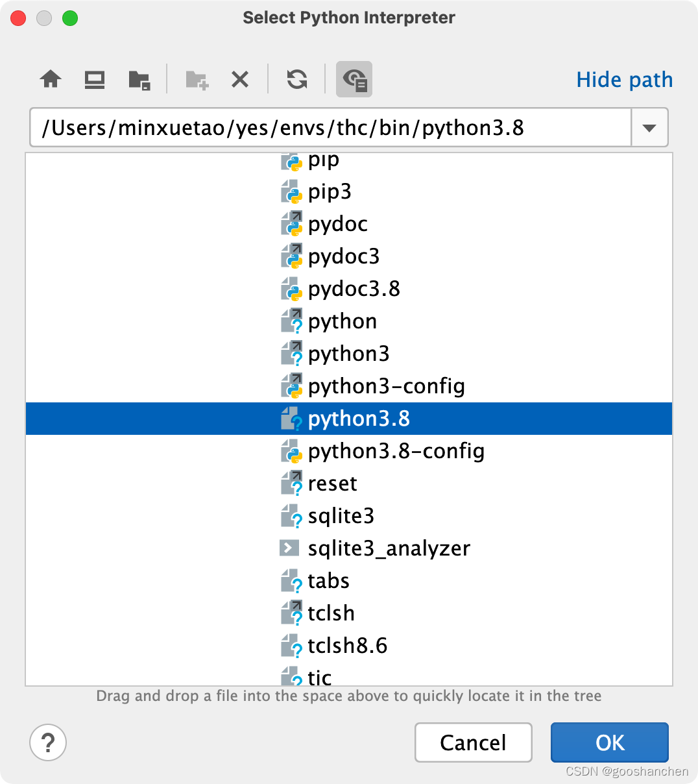Open path history dropdown arrow
Image resolution: width=698 pixels, height=784 pixels.
tap(649, 128)
